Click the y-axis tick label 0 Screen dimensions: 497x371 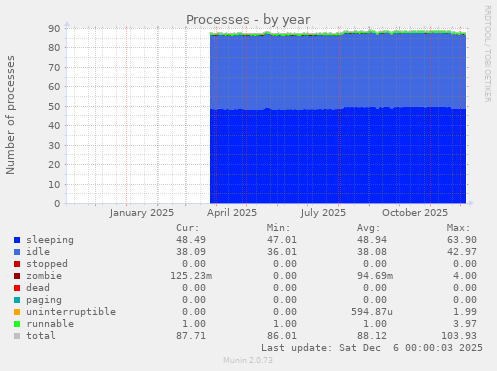tap(57, 204)
